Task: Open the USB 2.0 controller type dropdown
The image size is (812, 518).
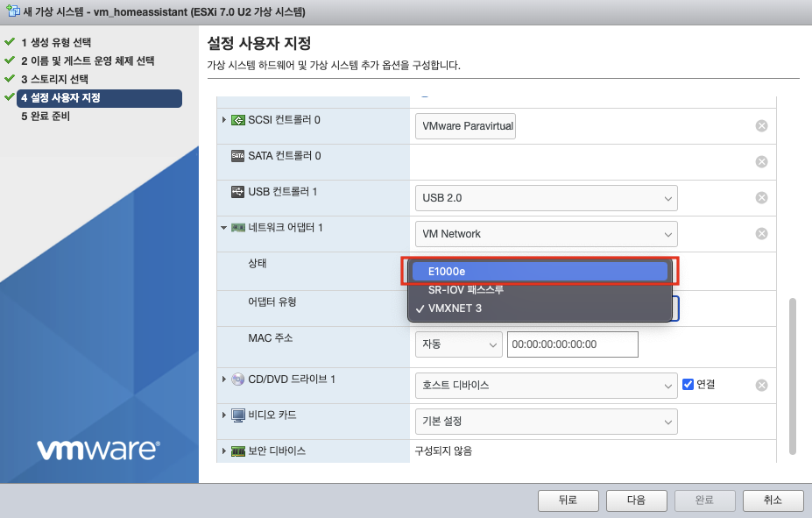Action: tap(547, 198)
